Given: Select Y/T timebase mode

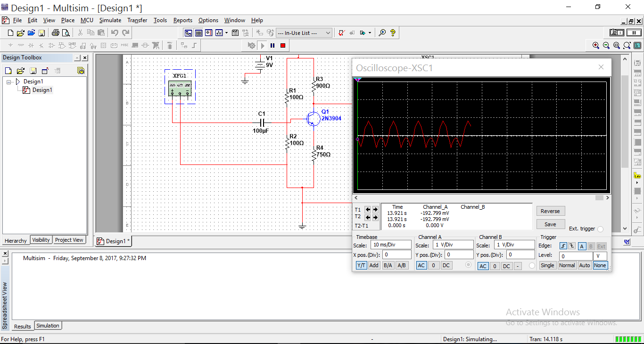Looking at the screenshot, I should click(x=362, y=265).
